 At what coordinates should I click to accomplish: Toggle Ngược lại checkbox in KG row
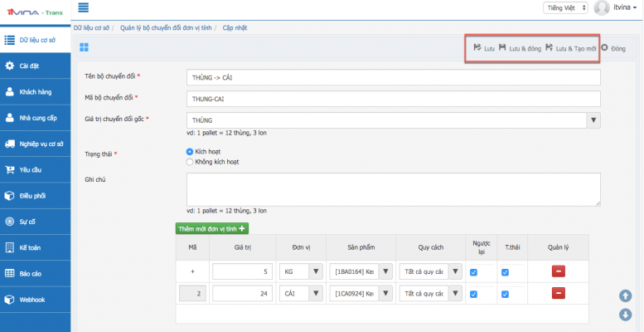[473, 272]
